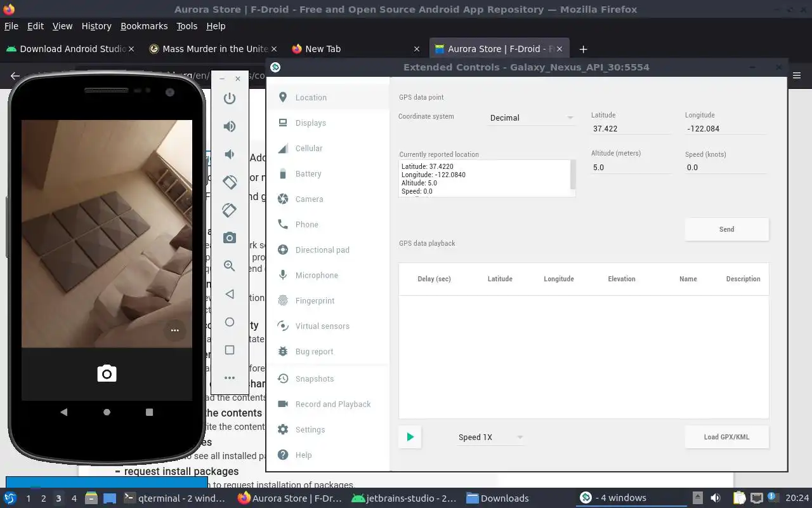Click the emulator power button icon

pos(230,98)
